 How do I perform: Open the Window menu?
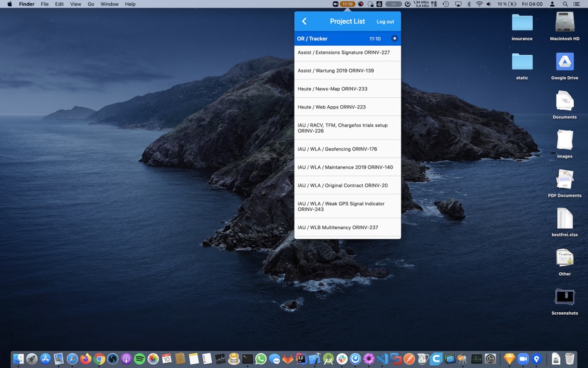pos(110,4)
